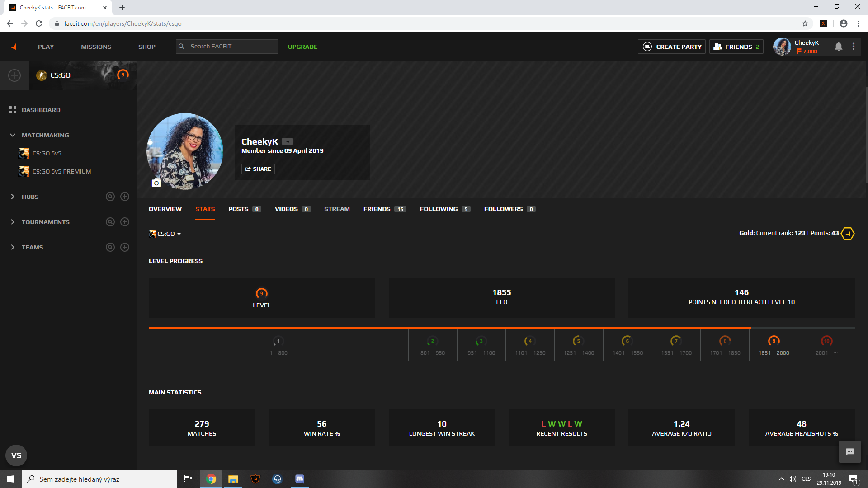Click the share profile icon button
The image size is (868, 488).
(258, 169)
